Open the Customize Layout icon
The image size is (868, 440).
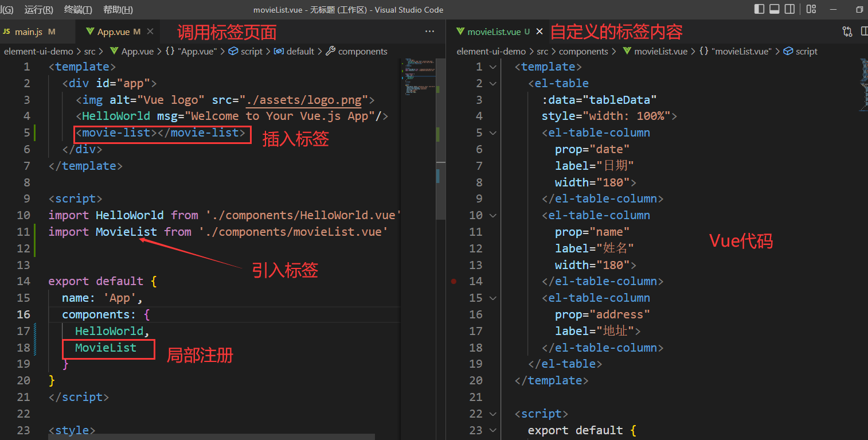pos(811,9)
